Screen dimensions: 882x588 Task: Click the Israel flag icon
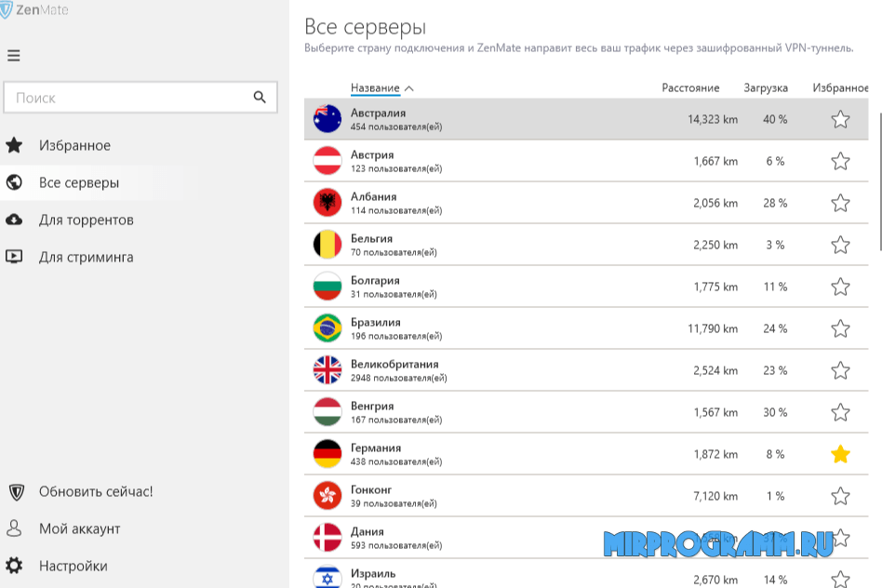327,577
